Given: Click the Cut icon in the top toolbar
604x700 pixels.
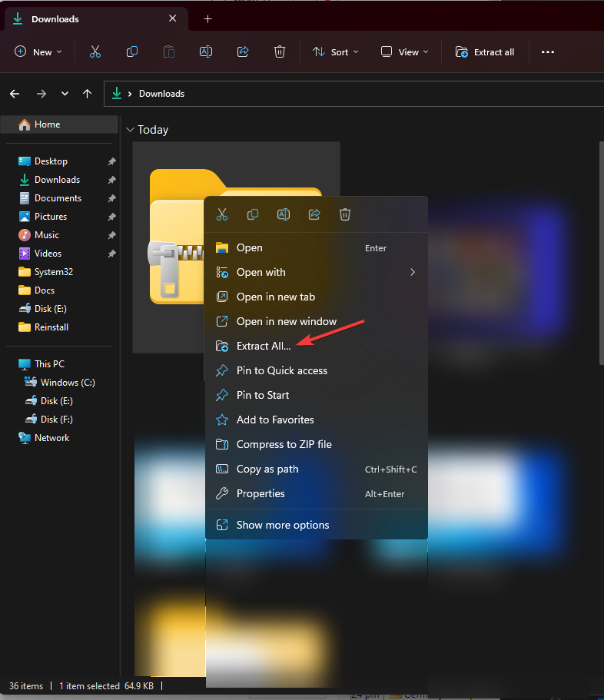Looking at the screenshot, I should coord(95,51).
